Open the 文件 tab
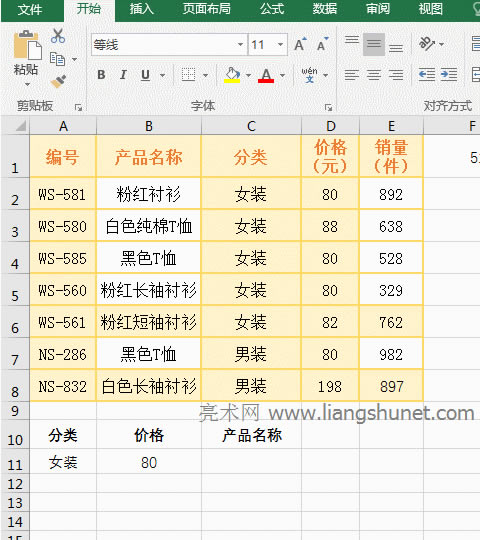 tap(30, 9)
